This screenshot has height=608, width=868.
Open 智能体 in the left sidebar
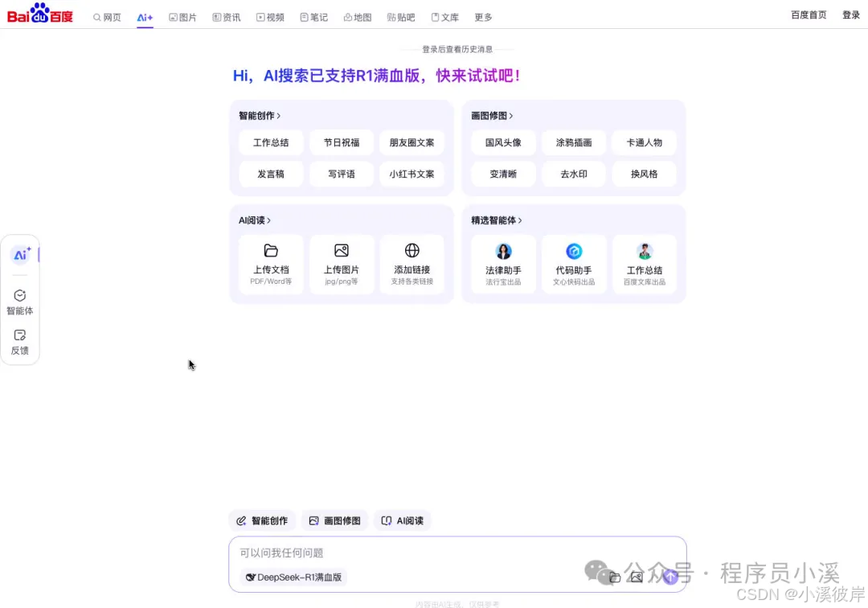[x=20, y=302]
